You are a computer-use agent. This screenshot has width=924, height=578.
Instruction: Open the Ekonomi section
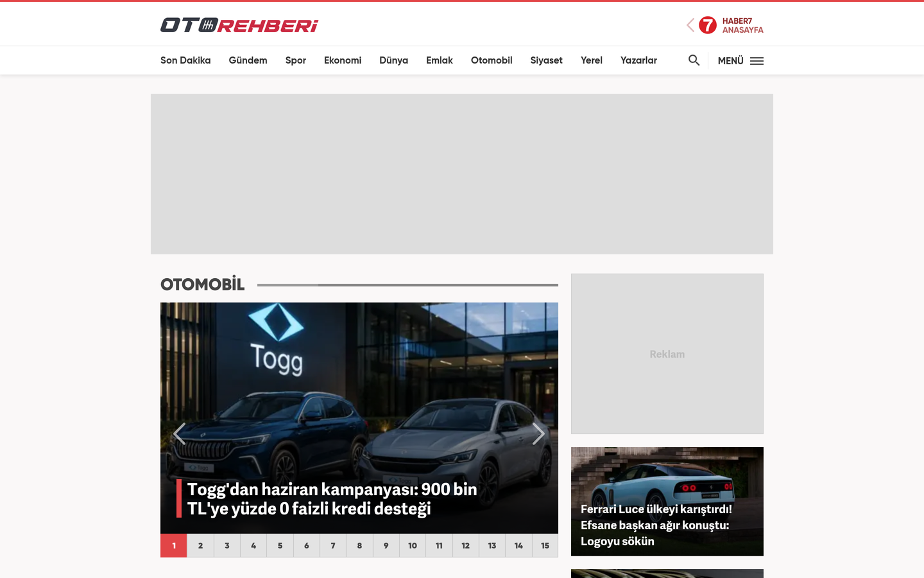[343, 60]
